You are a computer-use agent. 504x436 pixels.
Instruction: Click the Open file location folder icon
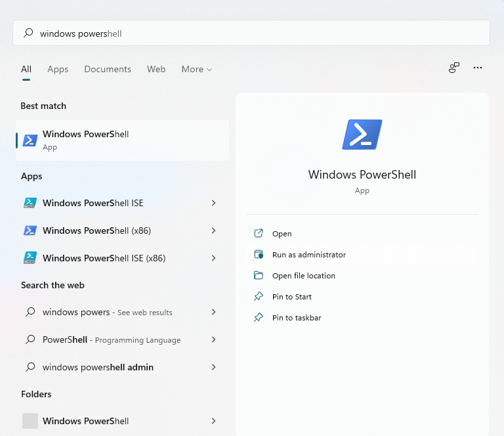[259, 275]
